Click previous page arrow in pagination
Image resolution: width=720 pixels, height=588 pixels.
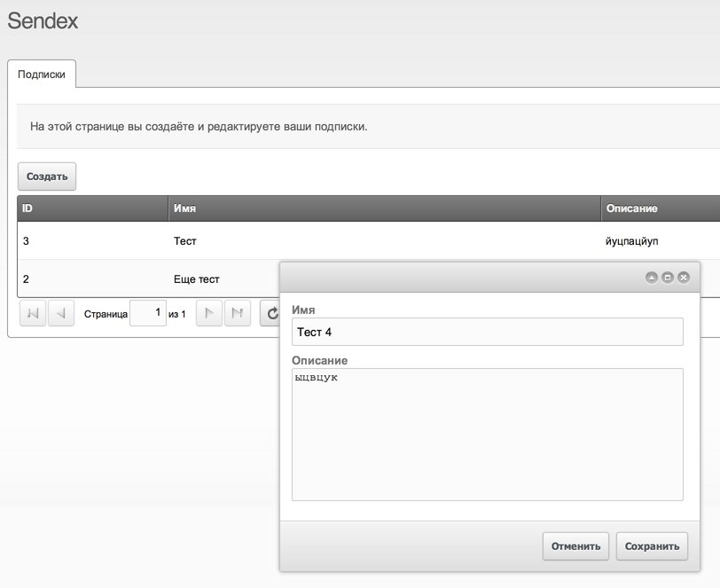[61, 314]
